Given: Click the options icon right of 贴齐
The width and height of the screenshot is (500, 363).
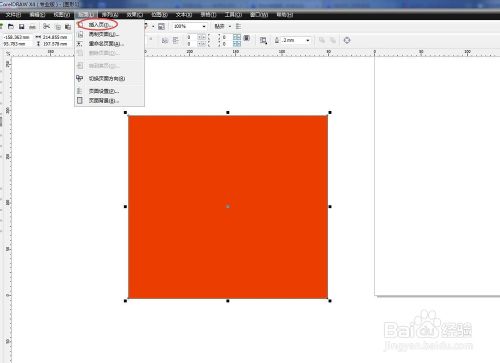Looking at the screenshot, I should [x=238, y=26].
